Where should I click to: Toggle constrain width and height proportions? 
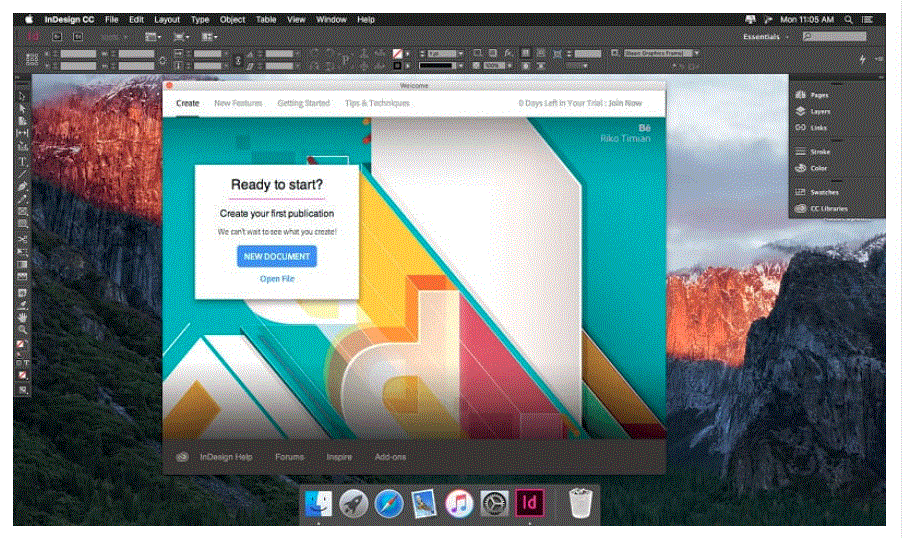point(162,60)
